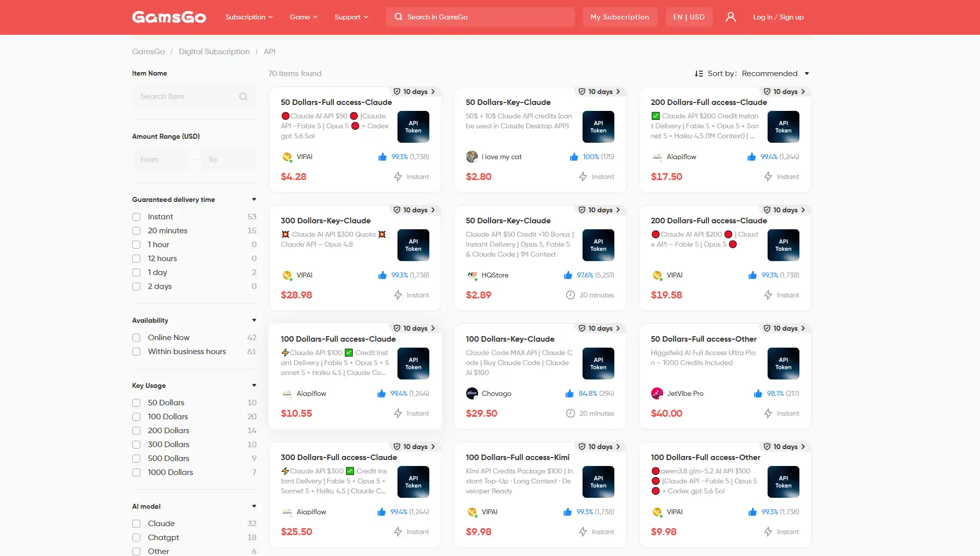Click VIPAI seller avatar on $19.58 listing
Screen dimensions: 980x556
pyautogui.click(x=657, y=275)
